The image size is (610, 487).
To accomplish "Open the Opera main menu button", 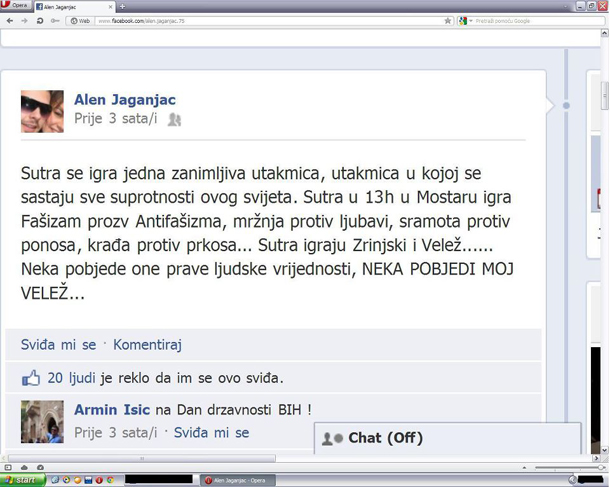I will tap(16, 5).
